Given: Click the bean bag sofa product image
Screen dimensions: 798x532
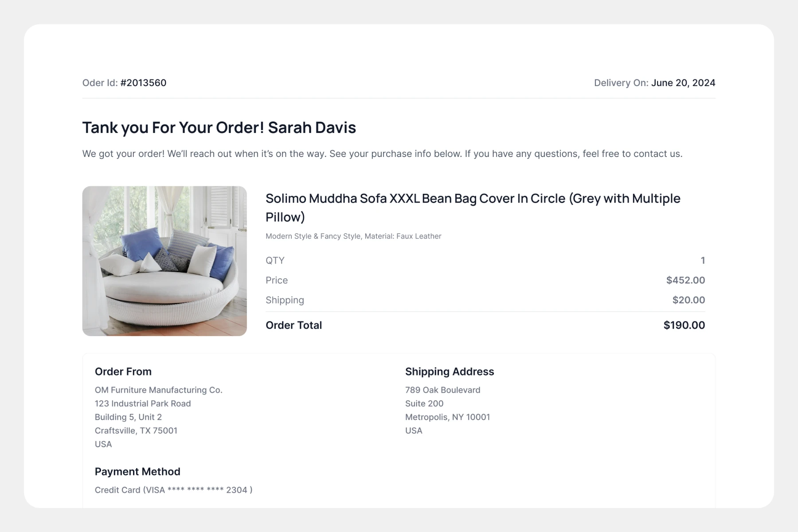Looking at the screenshot, I should tap(164, 261).
